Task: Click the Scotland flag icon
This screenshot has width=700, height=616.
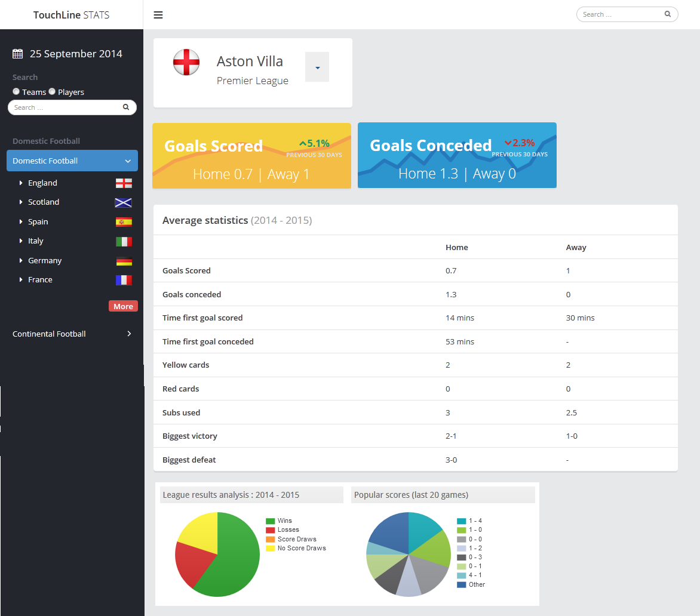Action: 123,202
